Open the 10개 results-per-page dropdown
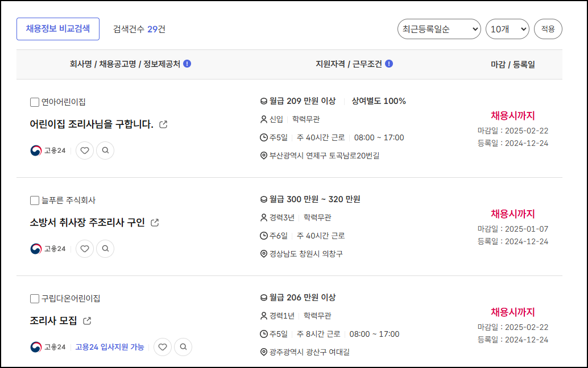 coord(507,28)
